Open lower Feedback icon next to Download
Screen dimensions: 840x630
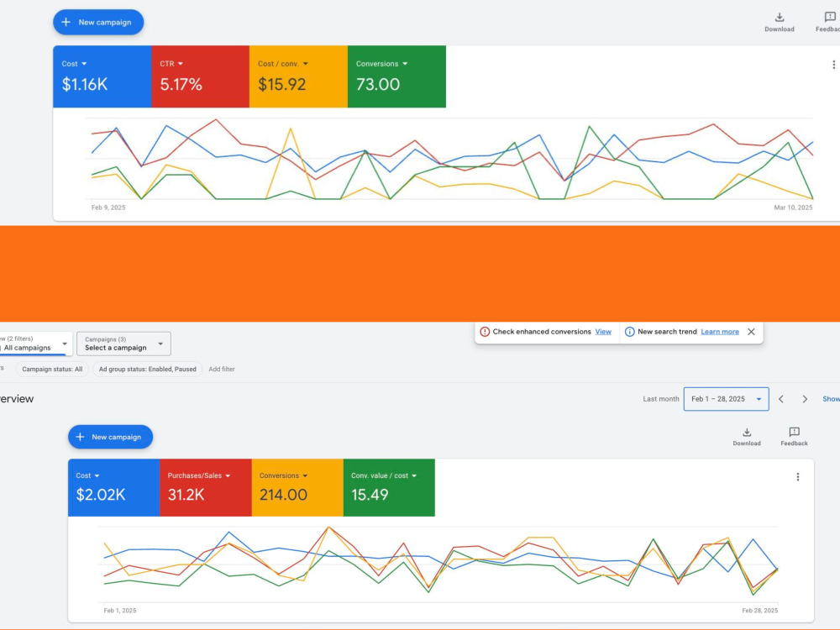point(794,432)
